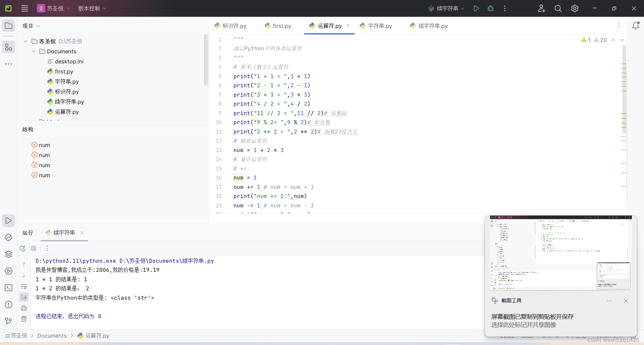Image resolution: width=644 pixels, height=345 pixels.
Task: Click 苏圣恒 breadcrumb in status bar
Action: 16,336
